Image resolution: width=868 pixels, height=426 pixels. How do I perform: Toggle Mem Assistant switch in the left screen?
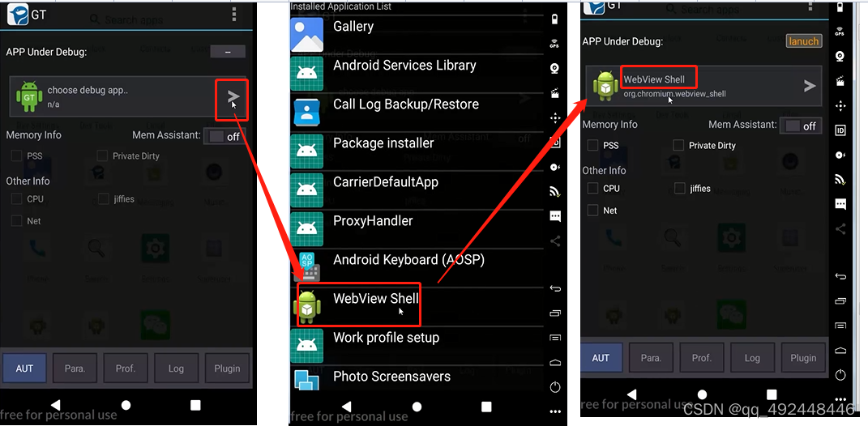click(224, 136)
